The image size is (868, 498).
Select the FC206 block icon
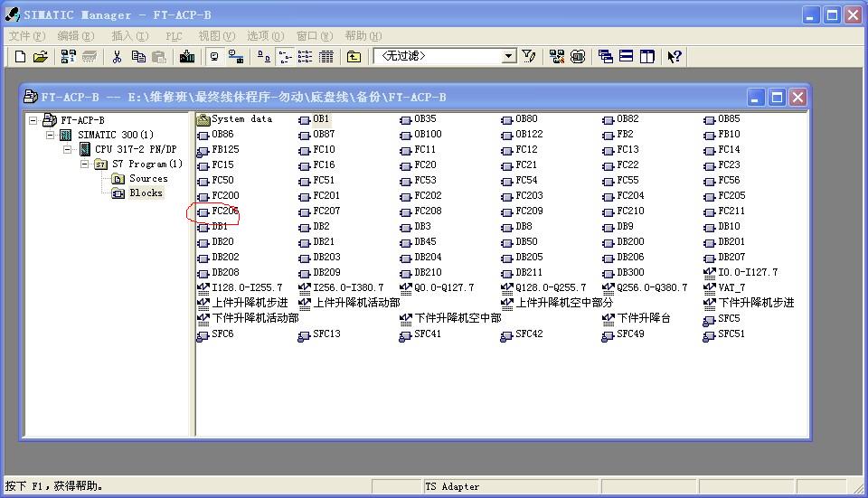(203, 211)
